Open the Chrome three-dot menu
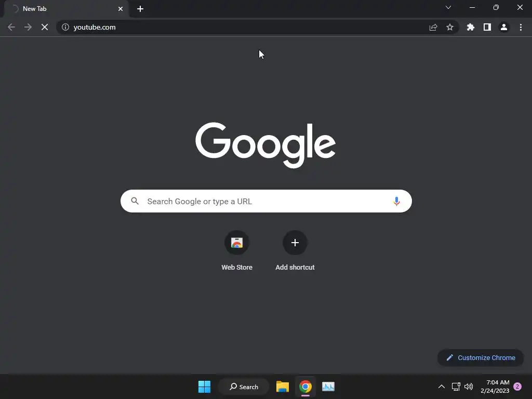The height and width of the screenshot is (399, 532). (521, 27)
